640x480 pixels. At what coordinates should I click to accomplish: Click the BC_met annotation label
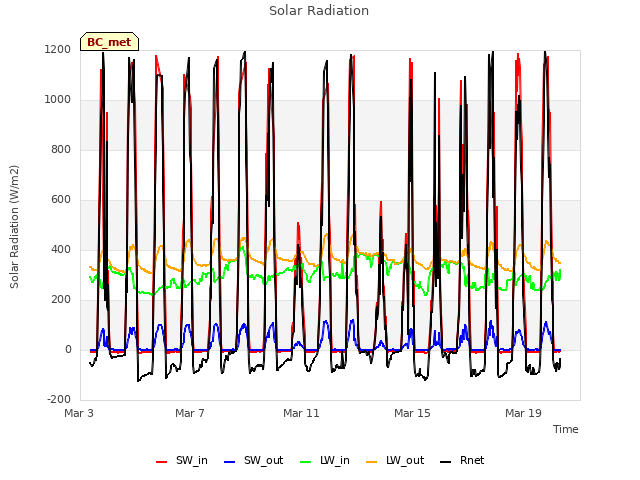tap(109, 42)
